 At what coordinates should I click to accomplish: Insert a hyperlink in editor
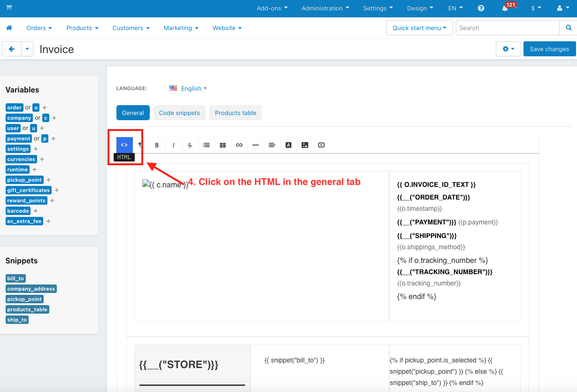239,145
